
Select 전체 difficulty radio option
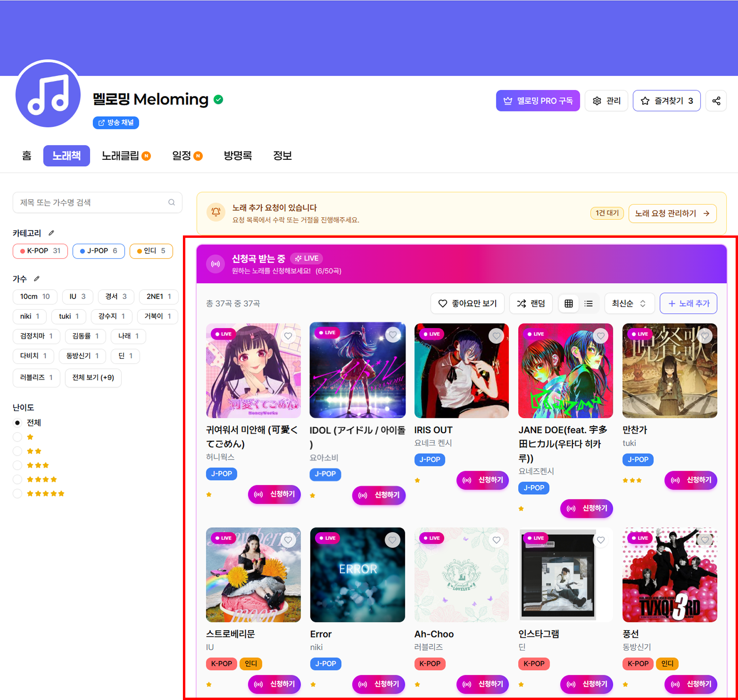(17, 423)
